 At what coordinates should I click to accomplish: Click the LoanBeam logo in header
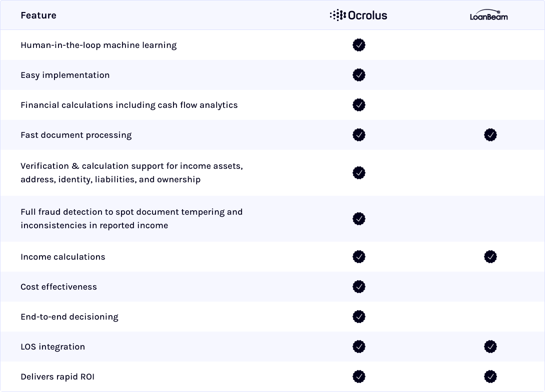(488, 15)
